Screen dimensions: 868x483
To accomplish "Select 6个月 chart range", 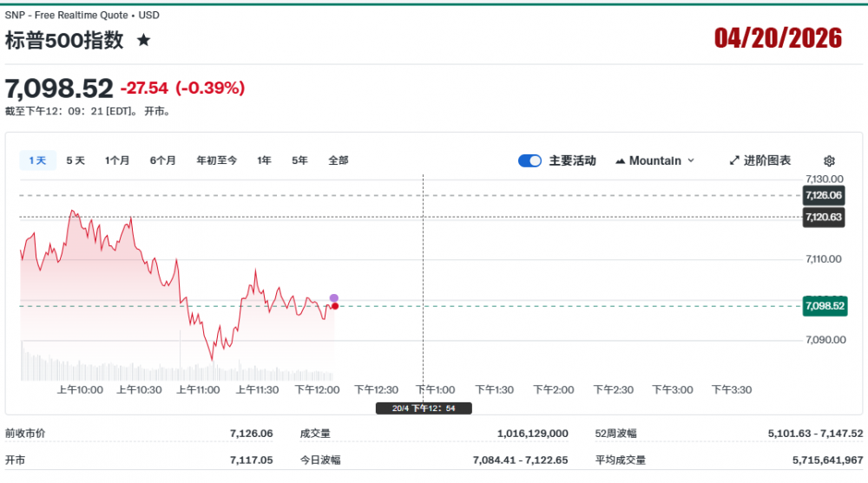I will click(x=162, y=160).
